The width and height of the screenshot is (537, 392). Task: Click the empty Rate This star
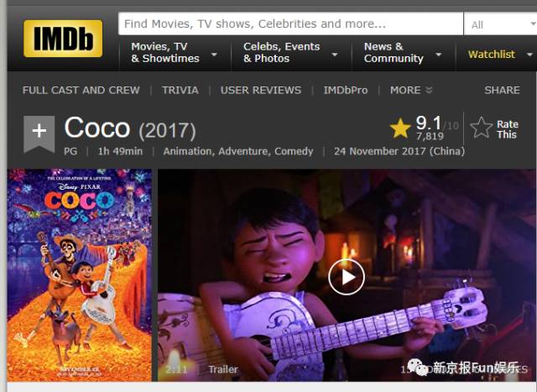click(481, 128)
